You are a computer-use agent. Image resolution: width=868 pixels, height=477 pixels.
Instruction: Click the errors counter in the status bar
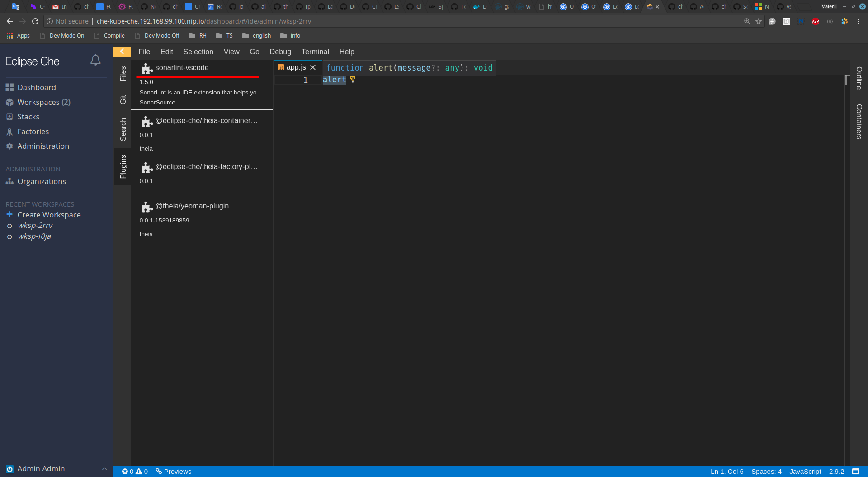[x=128, y=471]
